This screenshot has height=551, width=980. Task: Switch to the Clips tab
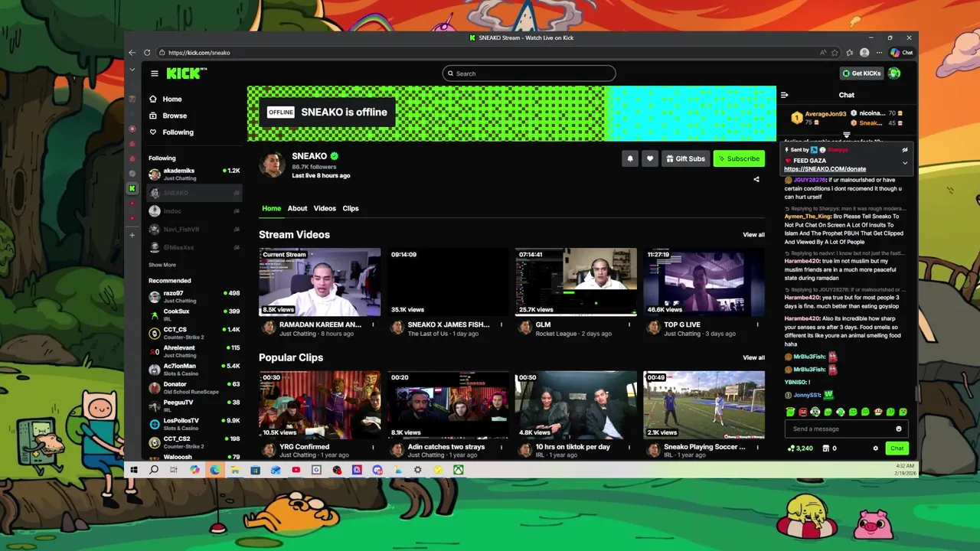(351, 208)
